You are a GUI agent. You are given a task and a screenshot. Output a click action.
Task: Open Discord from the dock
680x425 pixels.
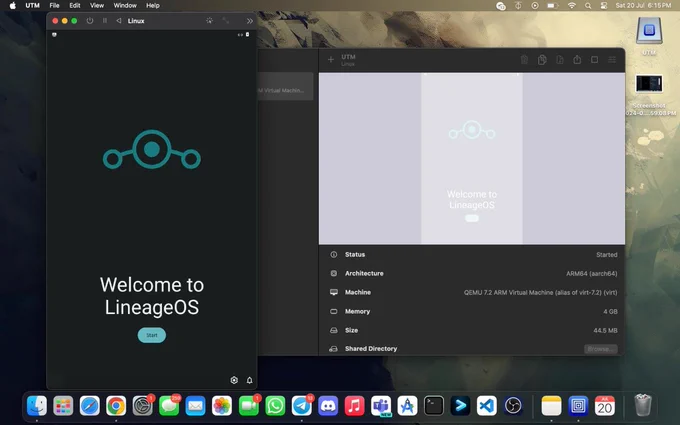(x=328, y=406)
